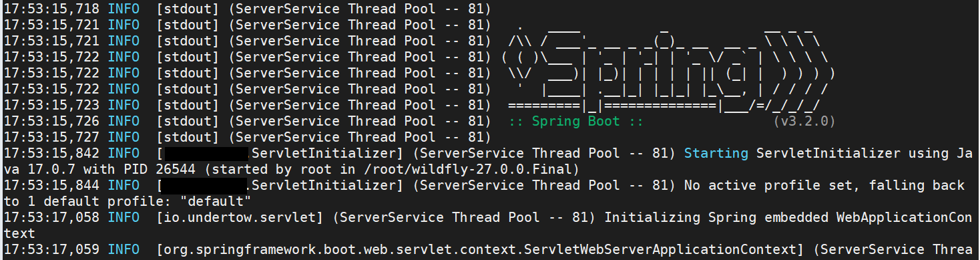The image size is (980, 260).
Task: Click the 'No active profile set' message
Action: point(768,186)
